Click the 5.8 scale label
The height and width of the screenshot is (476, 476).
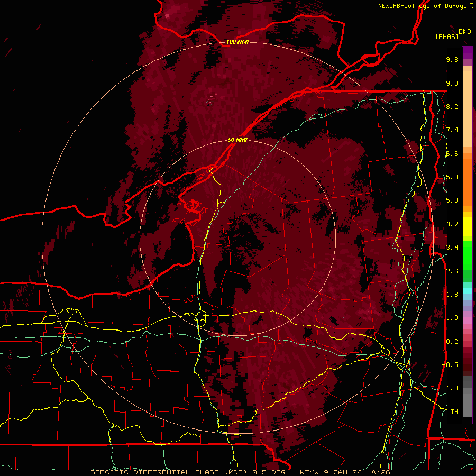[x=452, y=177]
